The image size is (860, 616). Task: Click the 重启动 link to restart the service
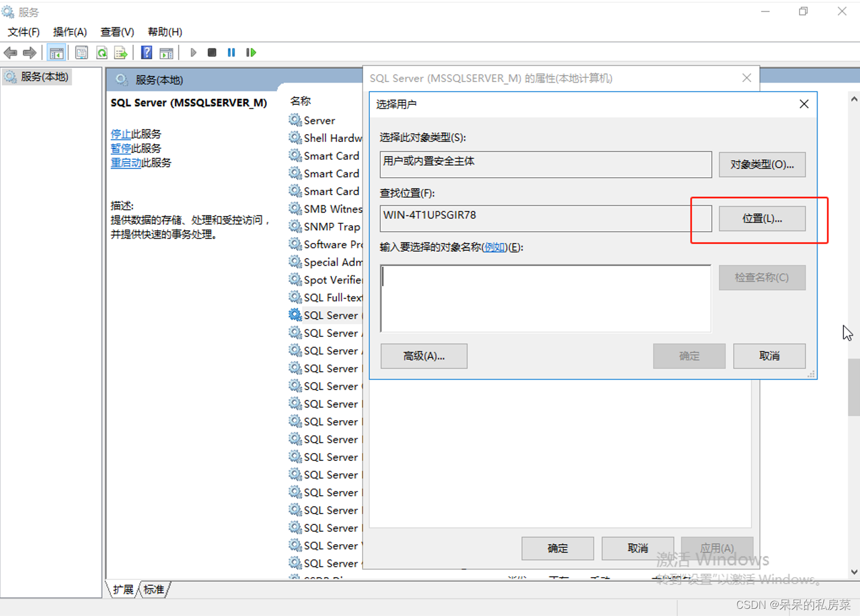pos(126,163)
